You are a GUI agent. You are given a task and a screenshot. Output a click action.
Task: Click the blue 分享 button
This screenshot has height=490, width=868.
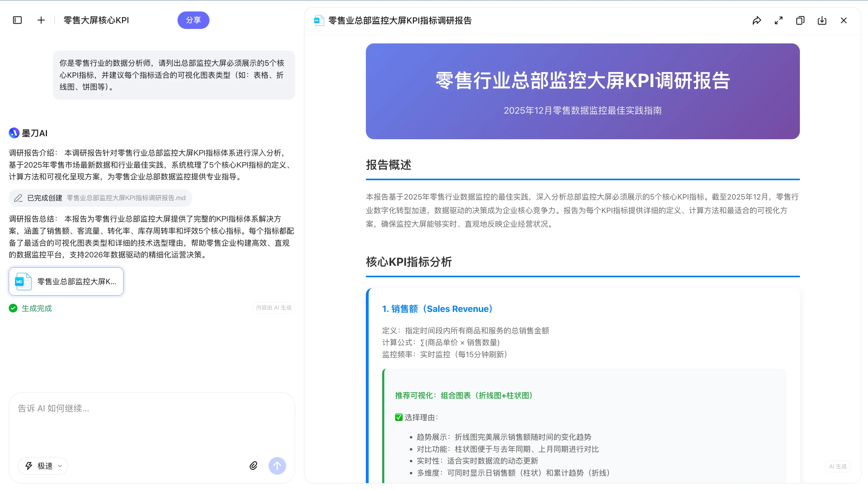(193, 20)
